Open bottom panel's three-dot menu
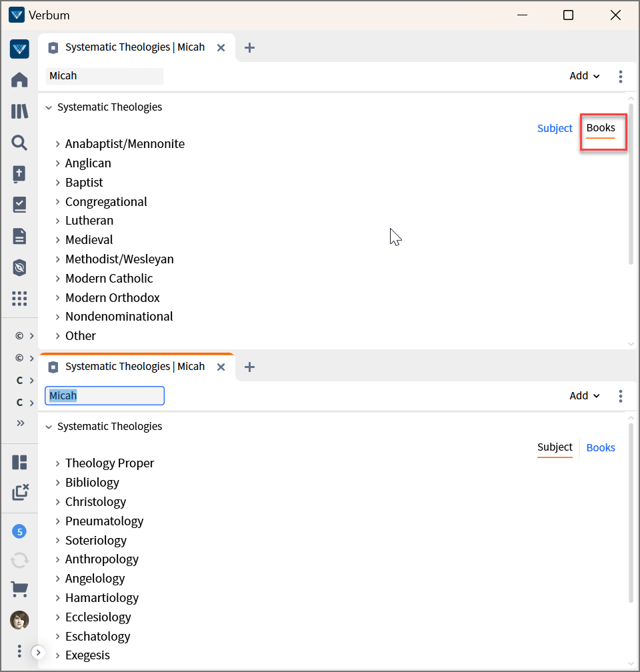The image size is (640, 672). 620,396
